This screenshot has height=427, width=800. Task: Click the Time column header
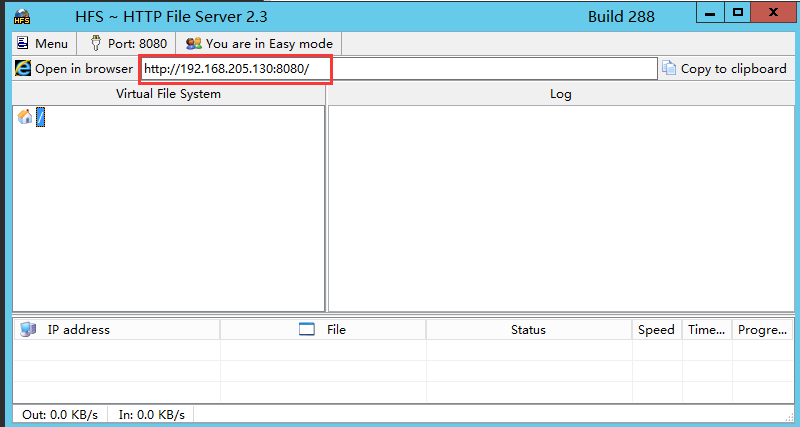pyautogui.click(x=707, y=330)
